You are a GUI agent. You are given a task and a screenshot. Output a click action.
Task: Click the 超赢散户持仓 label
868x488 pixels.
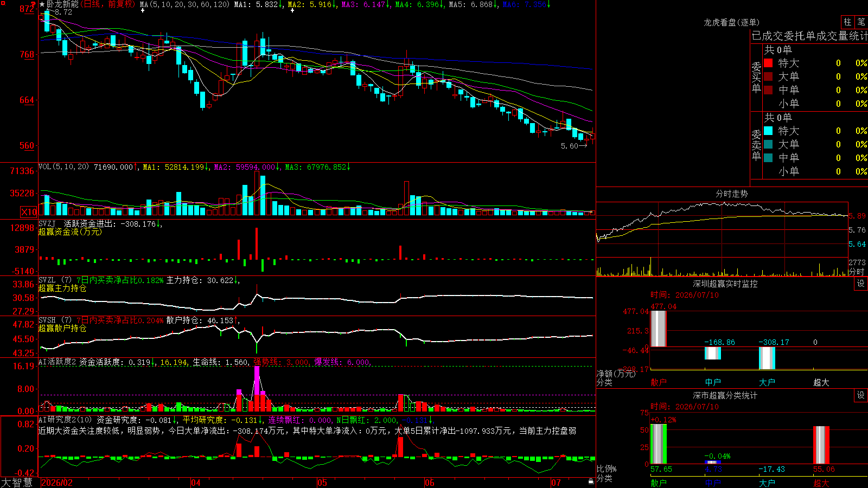[x=62, y=328]
